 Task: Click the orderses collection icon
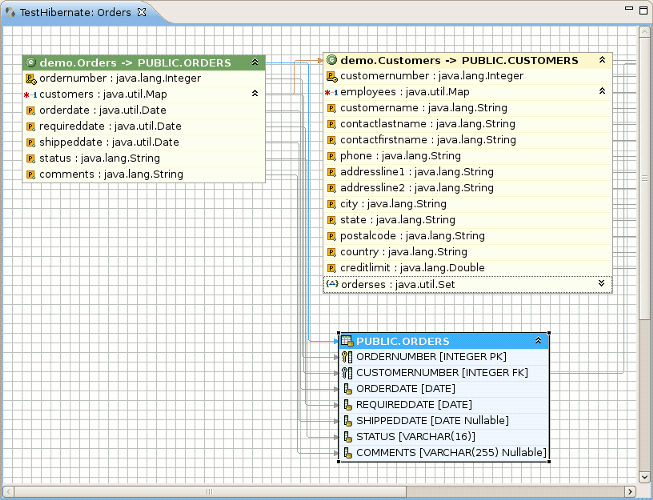pyautogui.click(x=332, y=284)
